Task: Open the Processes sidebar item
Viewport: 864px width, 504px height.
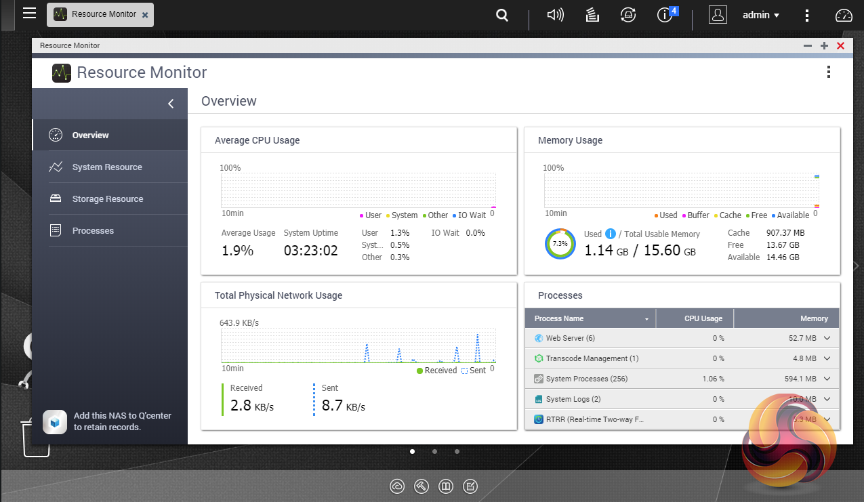Action: 93,231
